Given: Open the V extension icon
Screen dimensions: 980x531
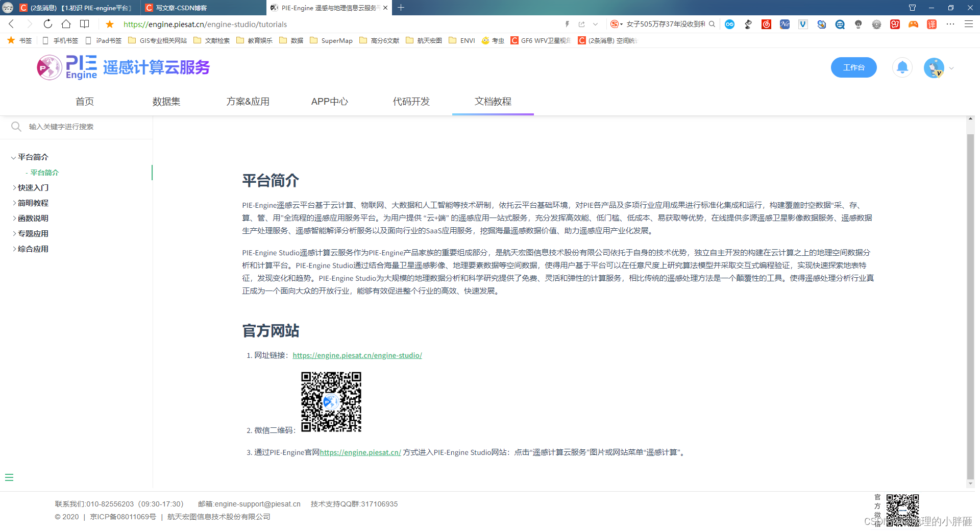Looking at the screenshot, I should (x=803, y=24).
